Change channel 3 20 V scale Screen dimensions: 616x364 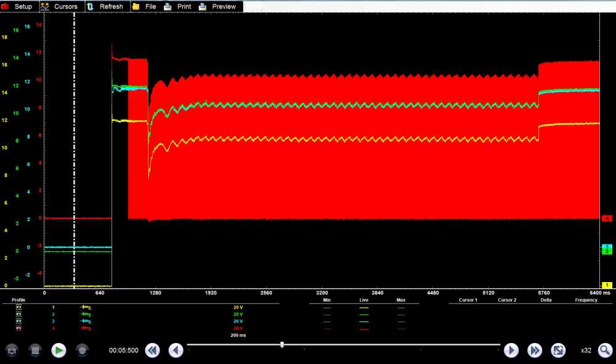click(x=238, y=322)
